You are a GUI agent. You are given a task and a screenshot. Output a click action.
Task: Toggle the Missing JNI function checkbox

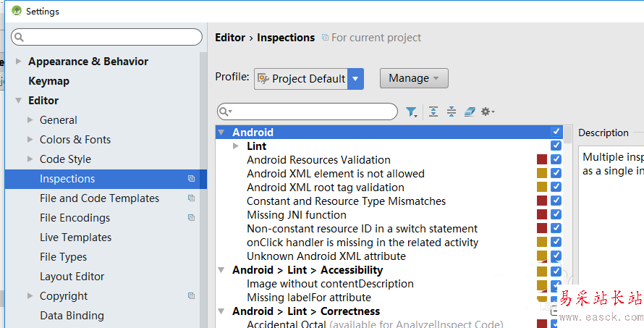tap(556, 215)
